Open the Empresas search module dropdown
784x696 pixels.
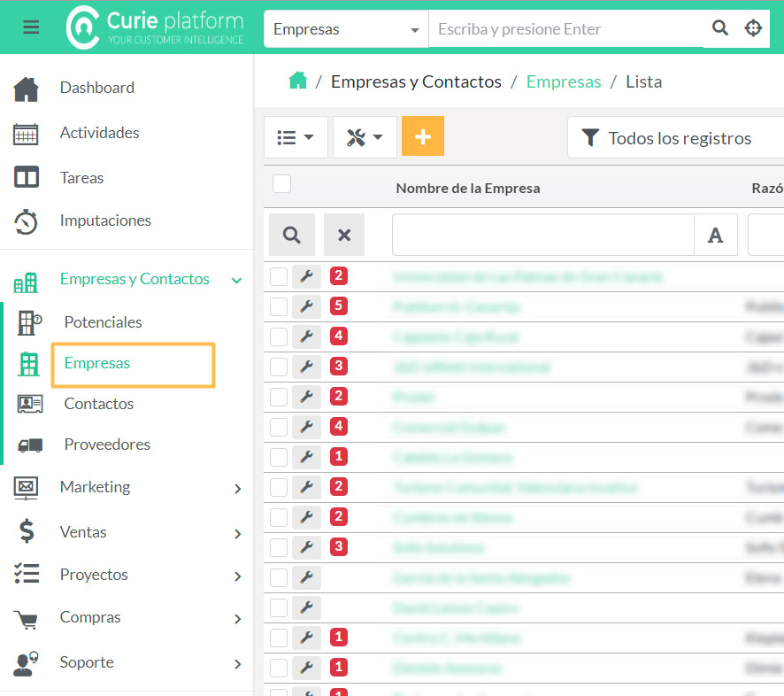[346, 29]
